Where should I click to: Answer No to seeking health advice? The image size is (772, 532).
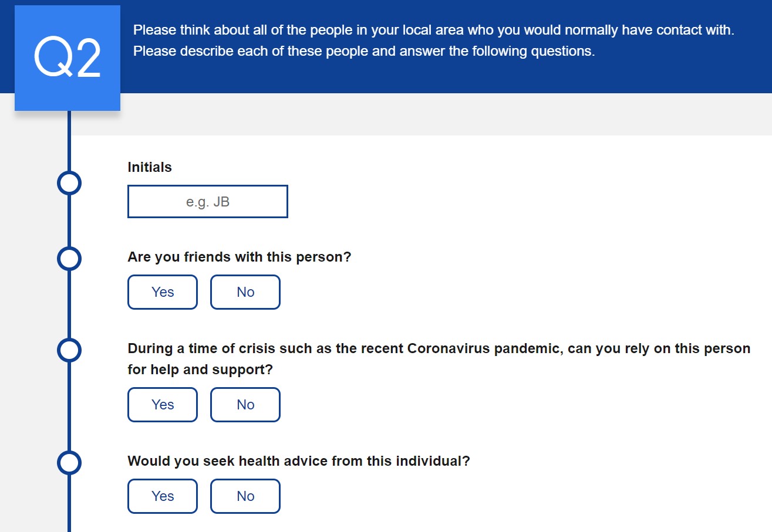[x=245, y=496]
